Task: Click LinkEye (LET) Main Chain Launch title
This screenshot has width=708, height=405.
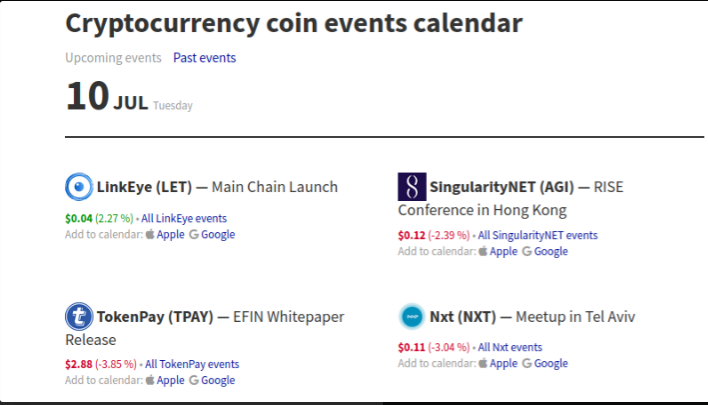Action: (217, 187)
